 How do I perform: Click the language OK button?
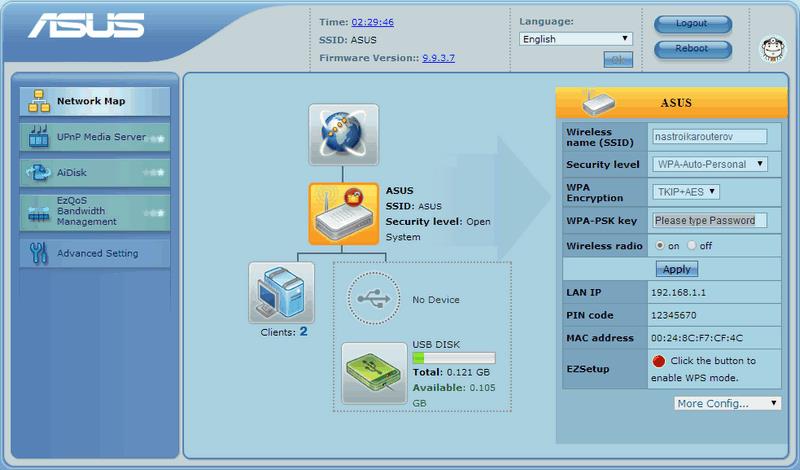click(618, 60)
